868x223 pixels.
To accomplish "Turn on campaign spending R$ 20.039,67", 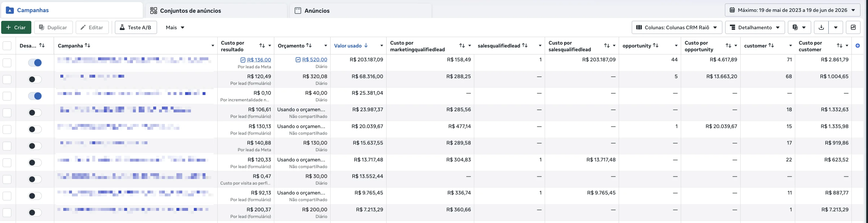I will click(x=35, y=129).
